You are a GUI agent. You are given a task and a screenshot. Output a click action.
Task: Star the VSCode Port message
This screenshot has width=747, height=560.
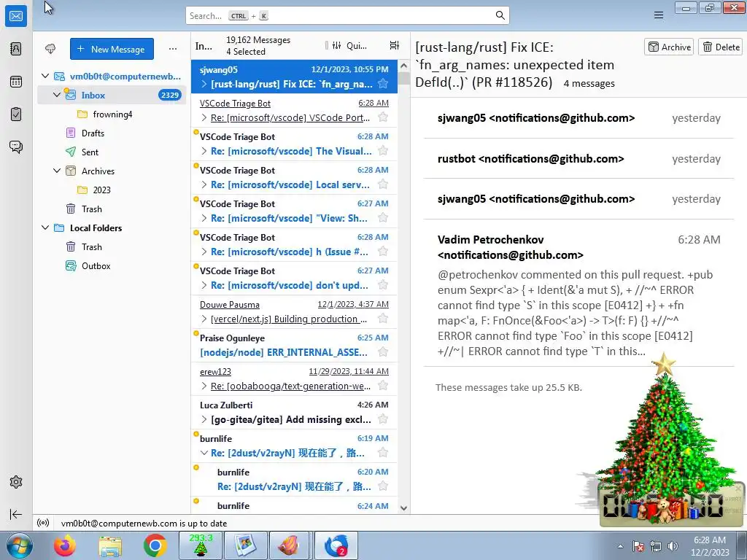(x=382, y=117)
